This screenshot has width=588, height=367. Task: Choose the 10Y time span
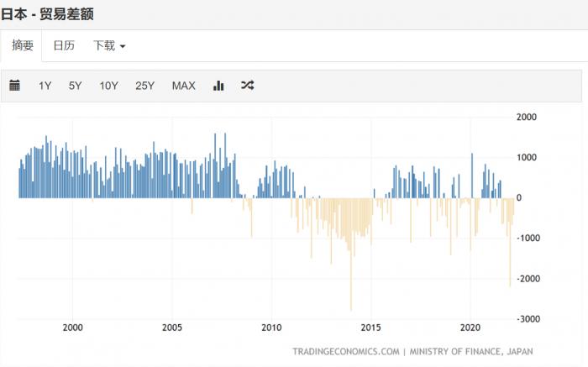pyautogui.click(x=108, y=85)
